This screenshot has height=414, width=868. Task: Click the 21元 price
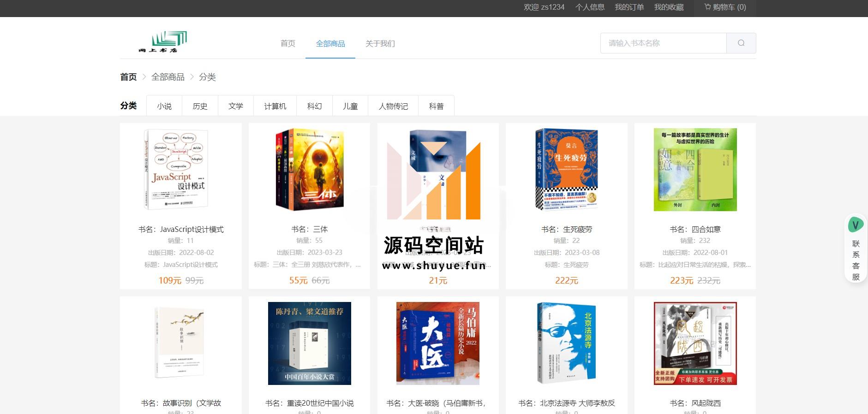click(x=438, y=280)
